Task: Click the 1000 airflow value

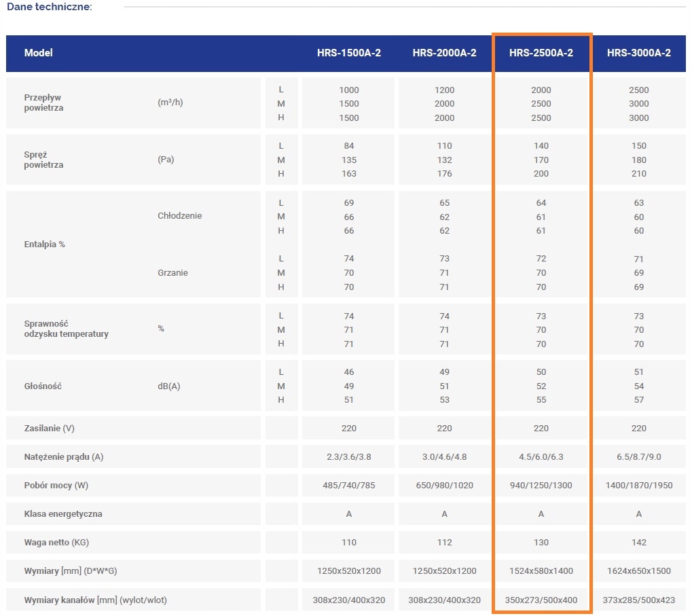Action: coord(348,90)
